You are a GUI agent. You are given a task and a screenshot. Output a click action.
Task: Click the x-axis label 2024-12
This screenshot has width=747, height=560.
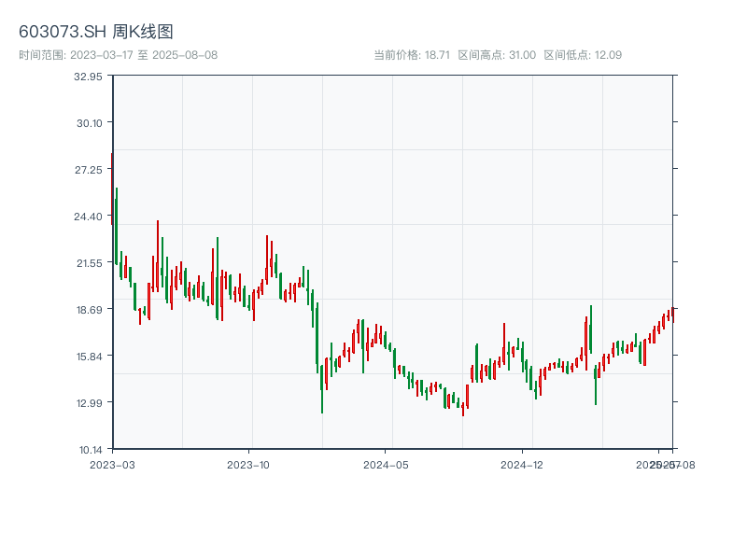click(x=522, y=465)
